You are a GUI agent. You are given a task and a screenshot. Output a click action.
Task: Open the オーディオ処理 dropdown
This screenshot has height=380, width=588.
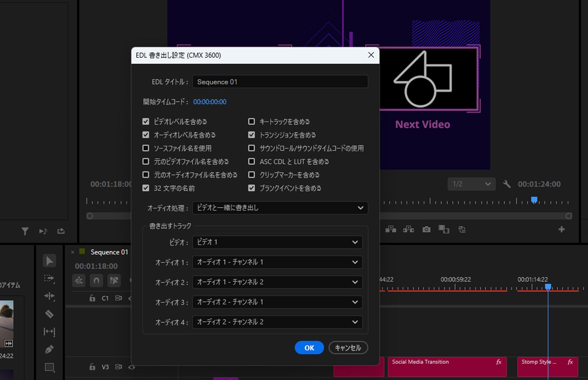(280, 208)
